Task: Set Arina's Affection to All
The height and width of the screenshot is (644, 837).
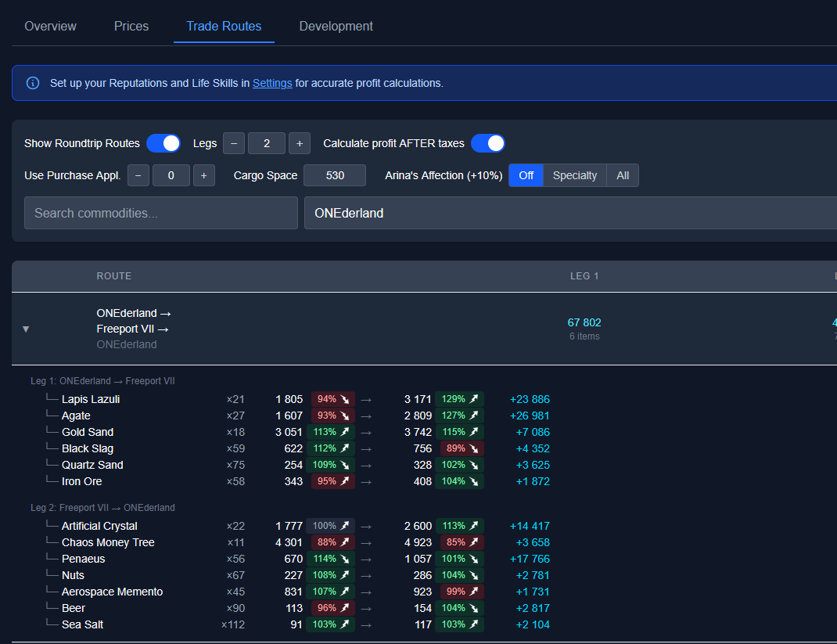Action: point(623,176)
